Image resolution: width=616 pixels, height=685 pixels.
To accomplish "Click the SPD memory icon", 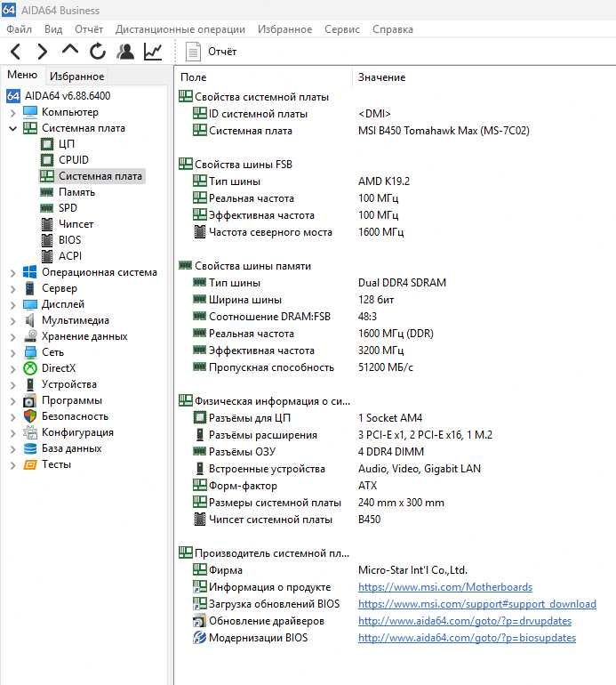I will pos(47,208).
